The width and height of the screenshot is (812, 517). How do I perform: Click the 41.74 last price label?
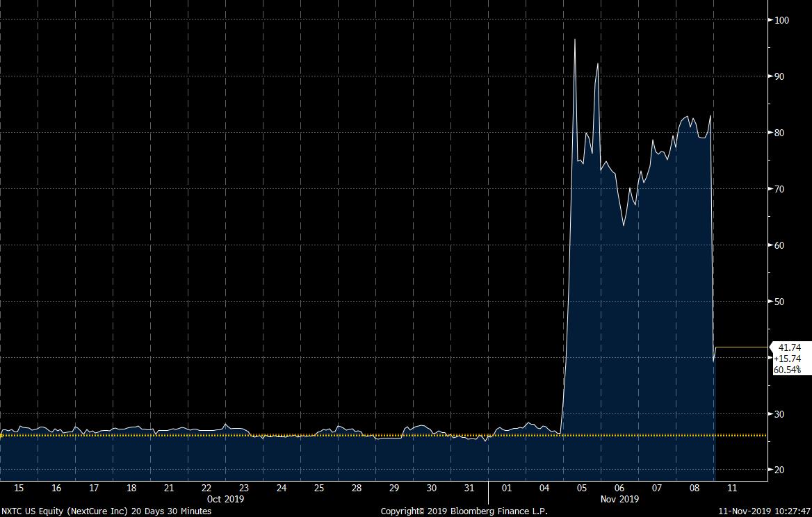pos(789,347)
